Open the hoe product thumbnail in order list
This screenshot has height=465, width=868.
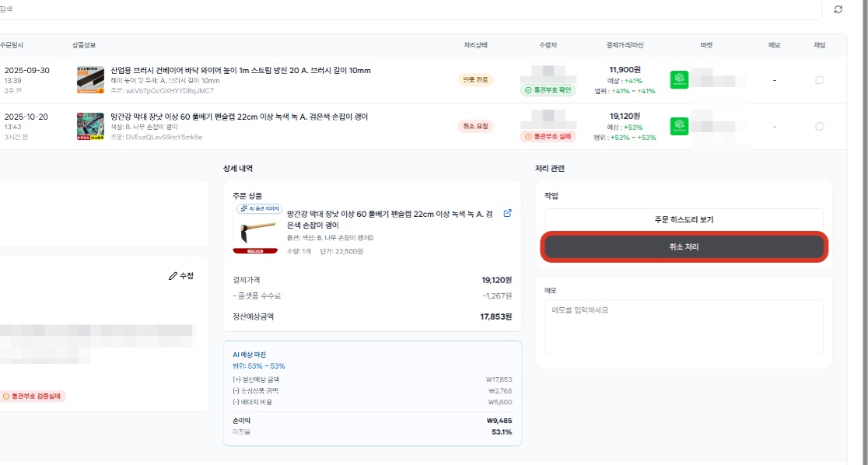click(90, 126)
